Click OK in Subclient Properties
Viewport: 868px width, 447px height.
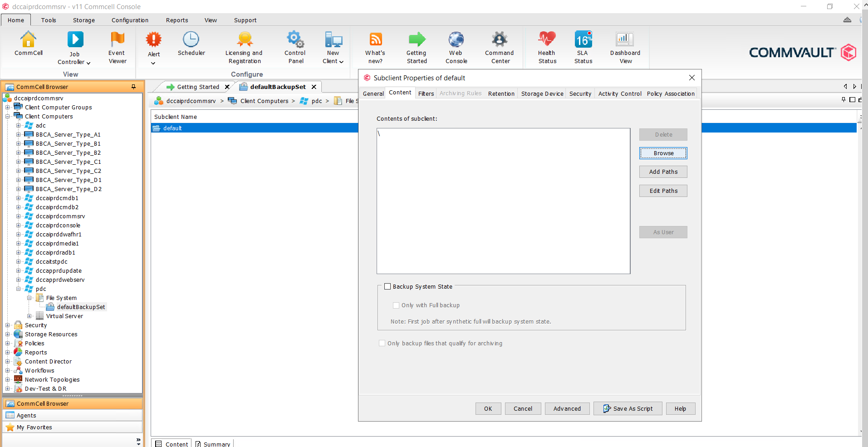[x=488, y=408]
